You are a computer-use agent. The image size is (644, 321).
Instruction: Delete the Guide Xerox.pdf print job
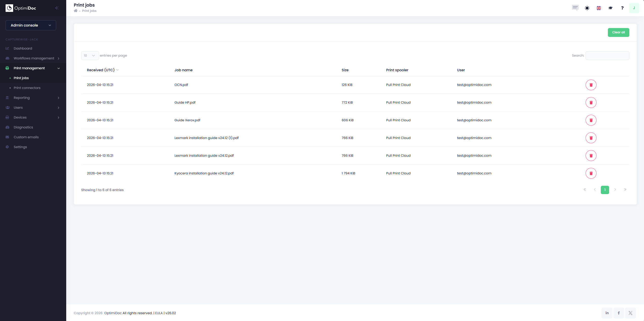tap(591, 120)
